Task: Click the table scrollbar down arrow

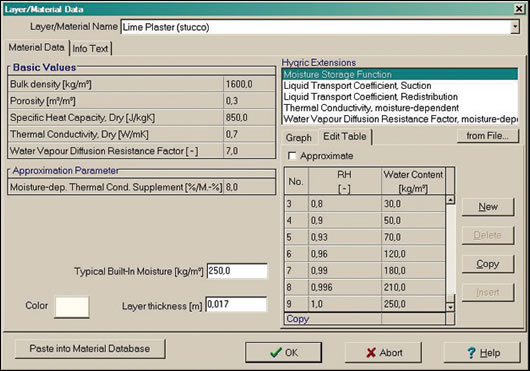Action: pos(450,307)
